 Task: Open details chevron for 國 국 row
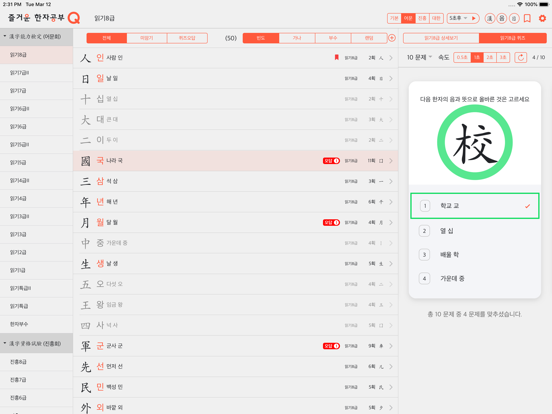(391, 161)
